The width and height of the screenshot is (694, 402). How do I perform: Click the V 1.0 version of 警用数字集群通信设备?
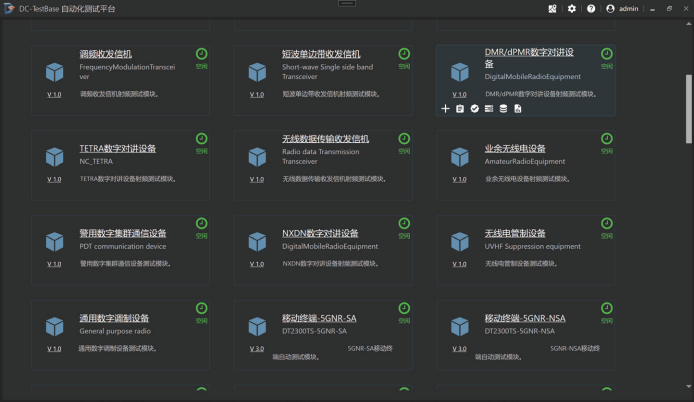click(54, 264)
